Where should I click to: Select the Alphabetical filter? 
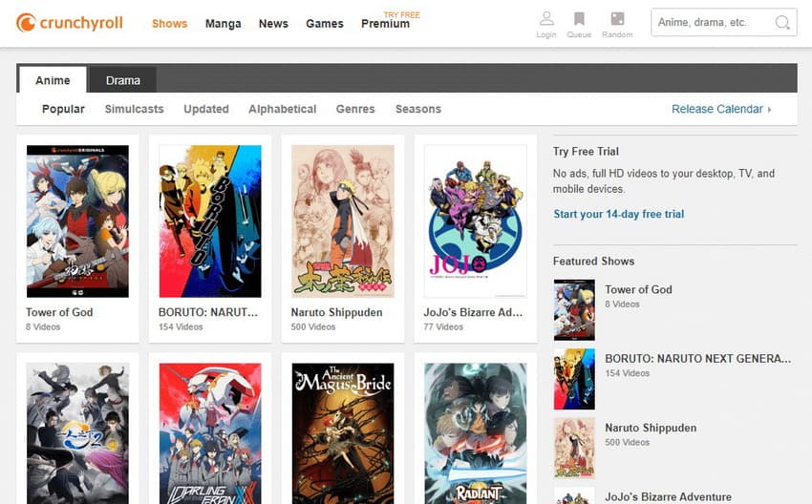(x=282, y=109)
